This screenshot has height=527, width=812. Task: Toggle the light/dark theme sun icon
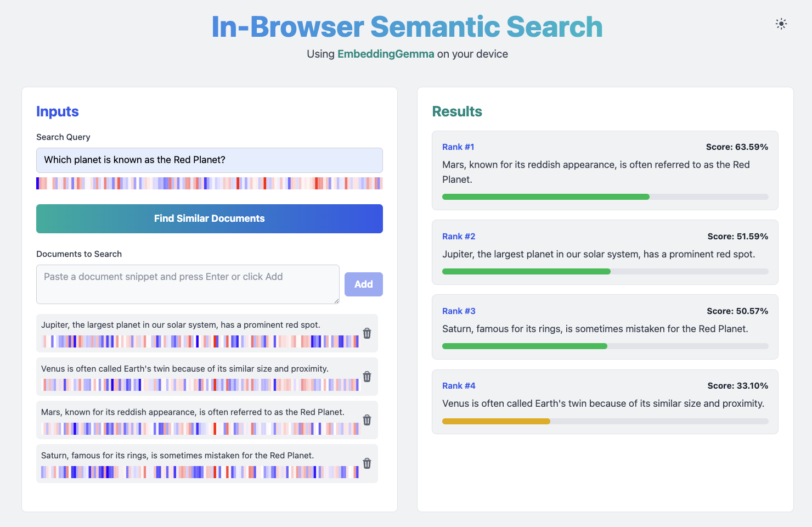(x=781, y=24)
